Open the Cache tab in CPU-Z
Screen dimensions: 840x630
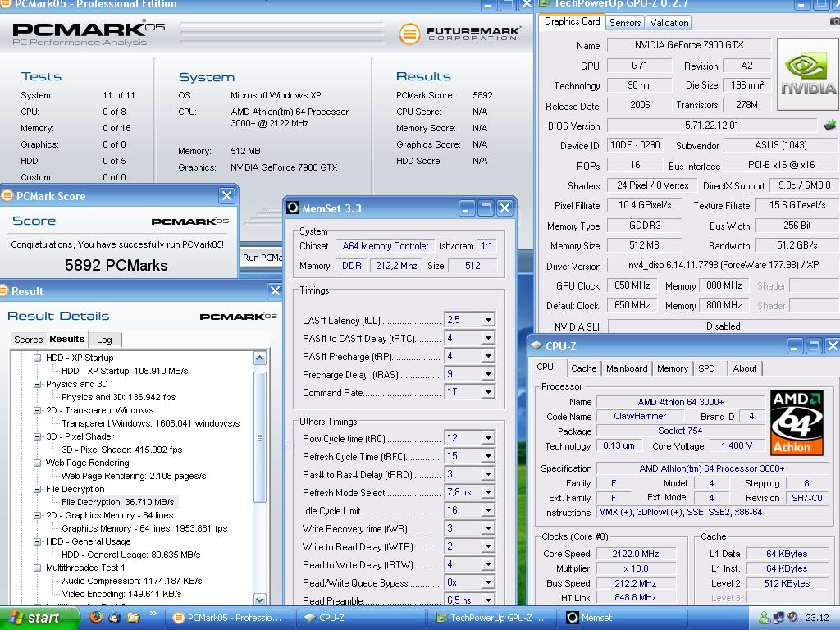pos(583,368)
